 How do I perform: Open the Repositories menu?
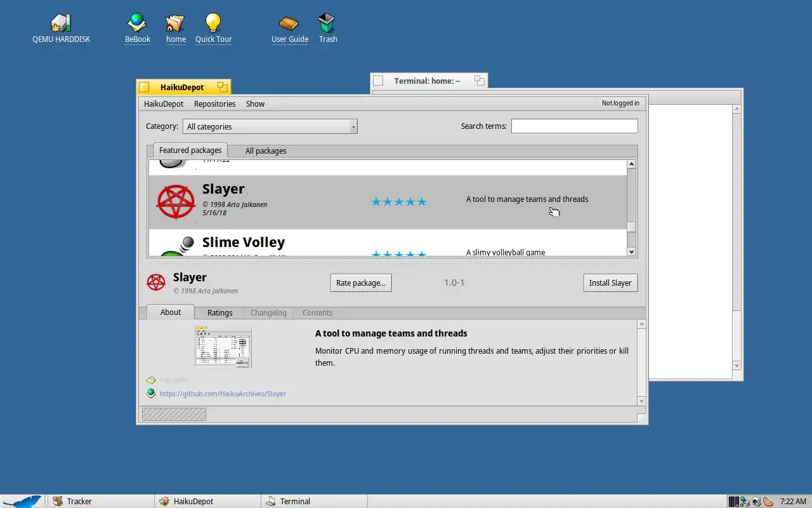click(214, 104)
